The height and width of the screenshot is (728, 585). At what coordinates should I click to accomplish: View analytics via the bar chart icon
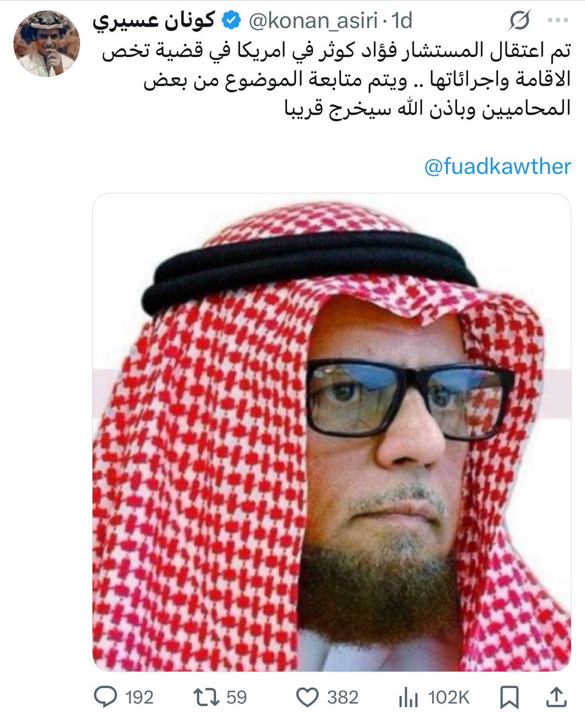[x=408, y=698]
